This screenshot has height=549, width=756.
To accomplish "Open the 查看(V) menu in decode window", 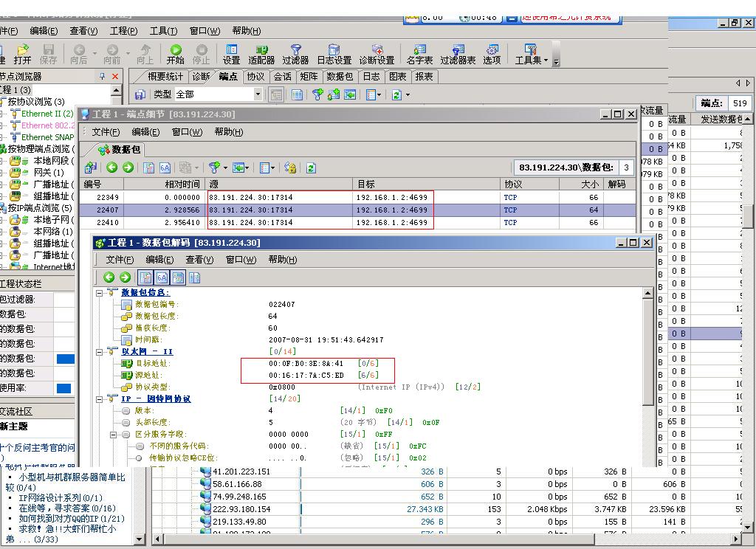I will (x=199, y=260).
